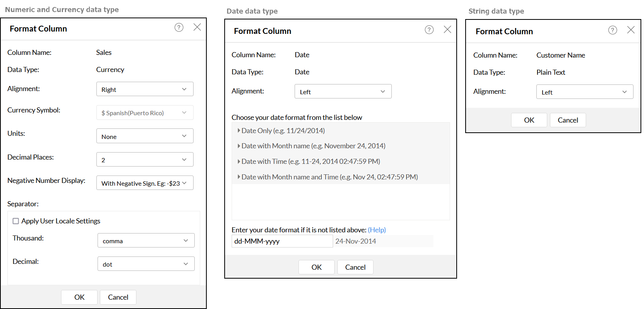The width and height of the screenshot is (644, 309).
Task: Enable Apply User Locale Settings checkbox
Action: [16, 221]
